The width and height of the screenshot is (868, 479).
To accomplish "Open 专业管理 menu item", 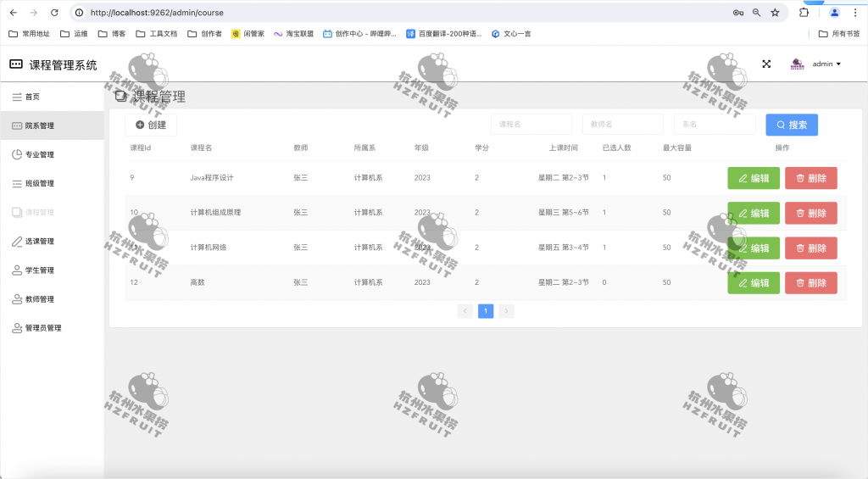I will click(x=52, y=154).
